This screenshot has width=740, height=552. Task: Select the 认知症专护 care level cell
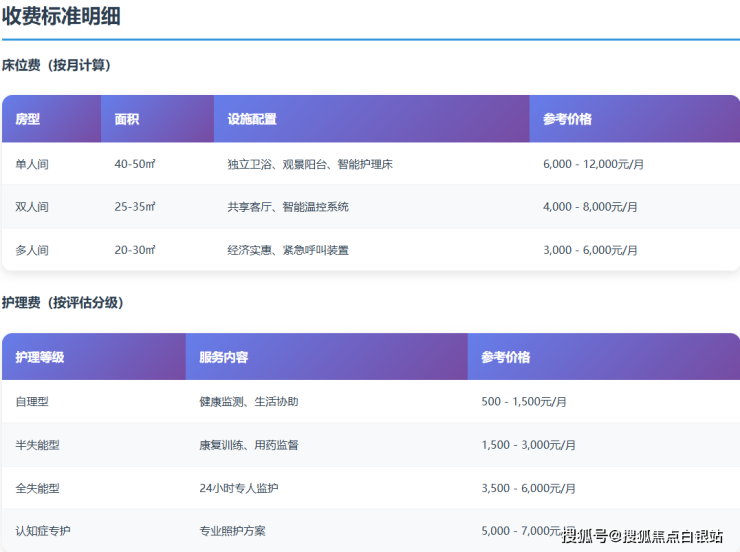point(45,530)
